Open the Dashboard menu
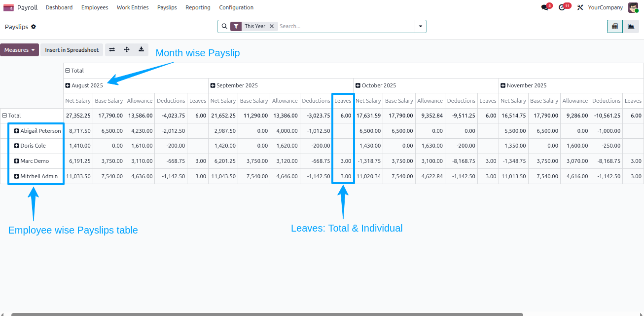 tap(59, 7)
